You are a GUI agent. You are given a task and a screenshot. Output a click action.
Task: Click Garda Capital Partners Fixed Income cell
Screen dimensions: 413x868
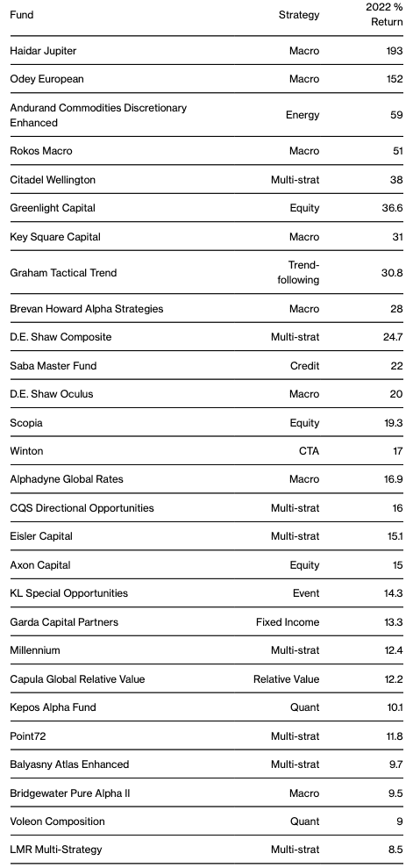(288, 622)
